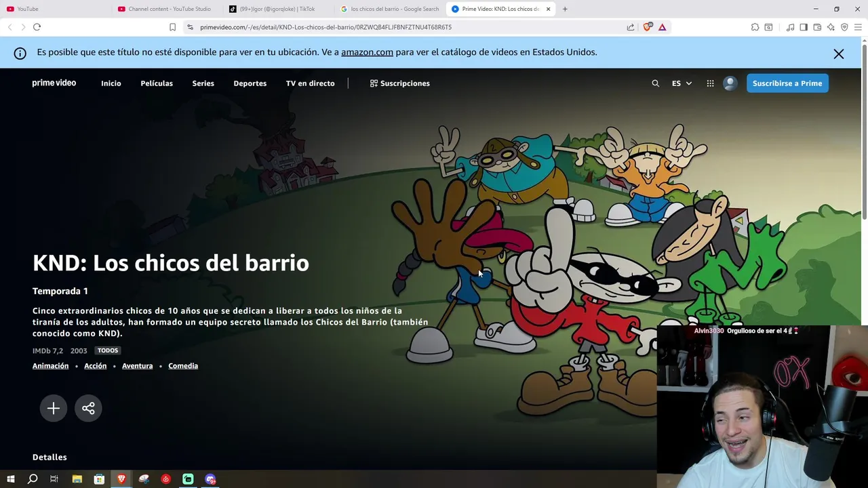This screenshot has height=488, width=868.
Task: Share this title using the share icon
Action: [x=88, y=408]
